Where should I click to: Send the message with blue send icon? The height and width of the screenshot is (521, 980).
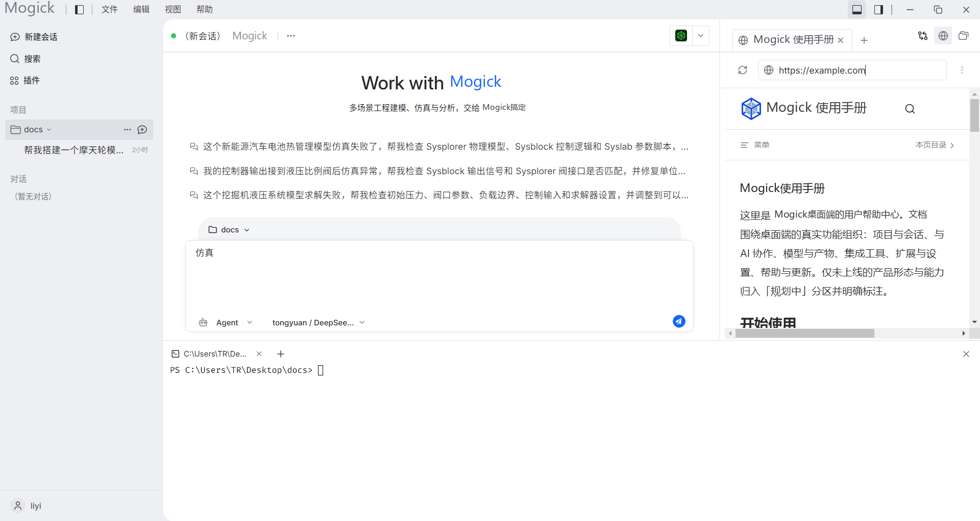tap(679, 321)
